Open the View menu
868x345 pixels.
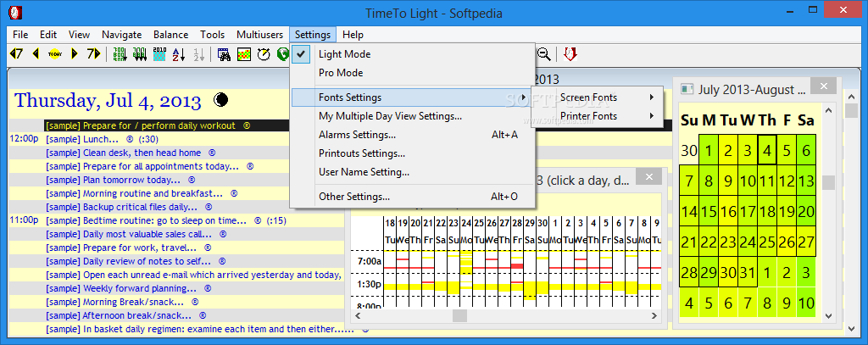79,35
